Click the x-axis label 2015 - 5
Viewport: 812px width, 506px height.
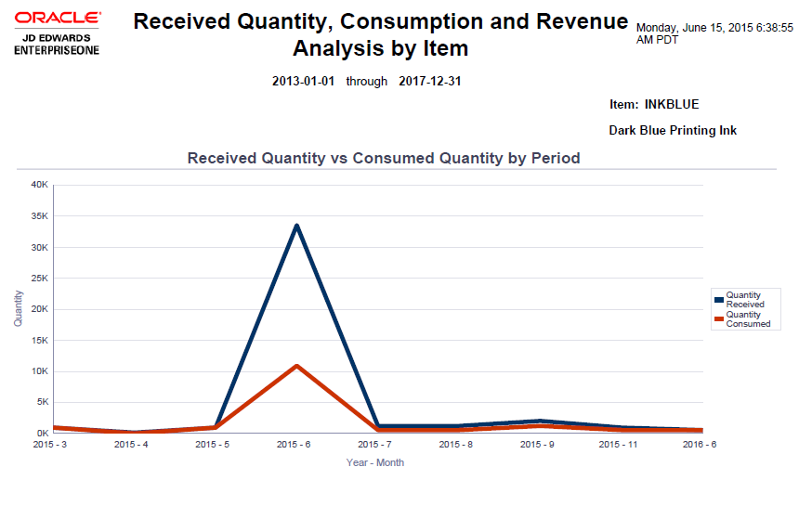pyautogui.click(x=213, y=445)
